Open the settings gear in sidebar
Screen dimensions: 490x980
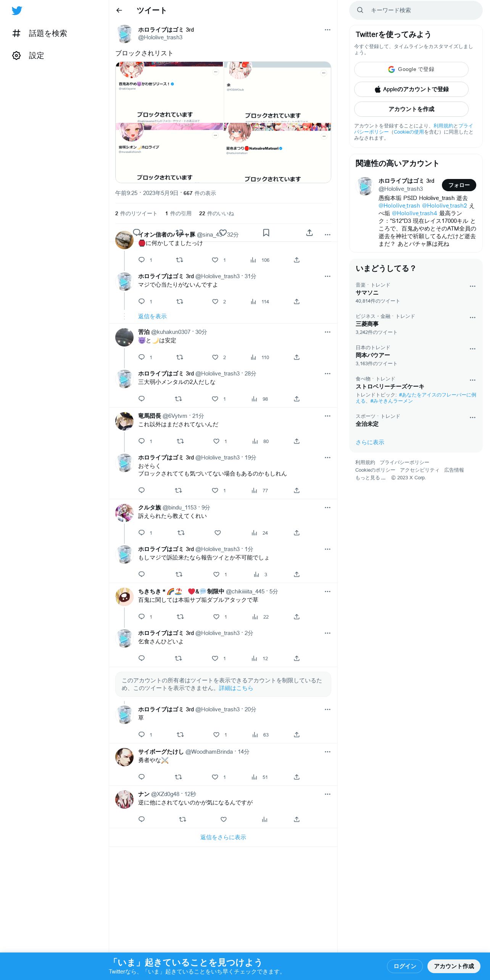[16, 55]
